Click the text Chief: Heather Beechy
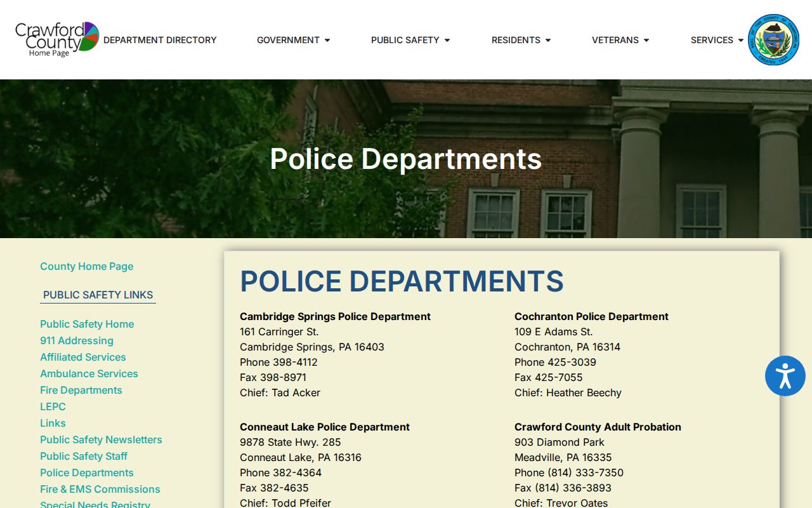Viewport: 812px width, 508px height. point(568,392)
